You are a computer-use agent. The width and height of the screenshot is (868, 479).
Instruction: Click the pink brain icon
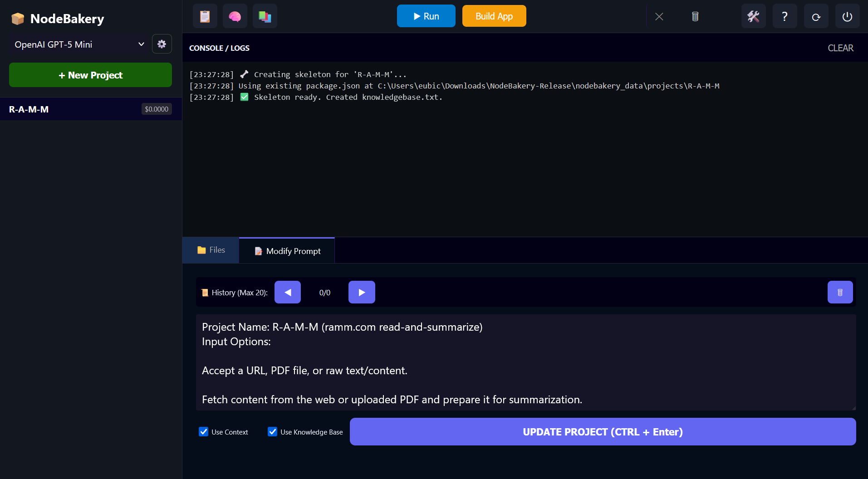(235, 16)
